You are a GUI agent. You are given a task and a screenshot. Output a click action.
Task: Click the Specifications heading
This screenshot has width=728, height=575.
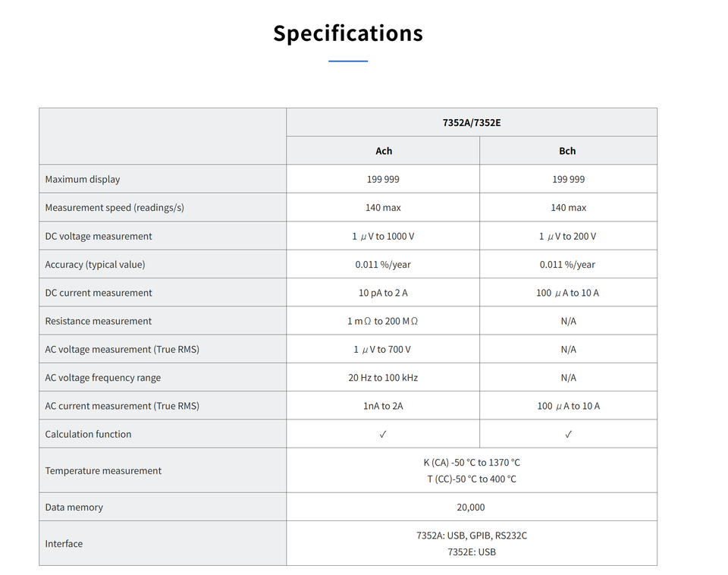pyautogui.click(x=348, y=33)
